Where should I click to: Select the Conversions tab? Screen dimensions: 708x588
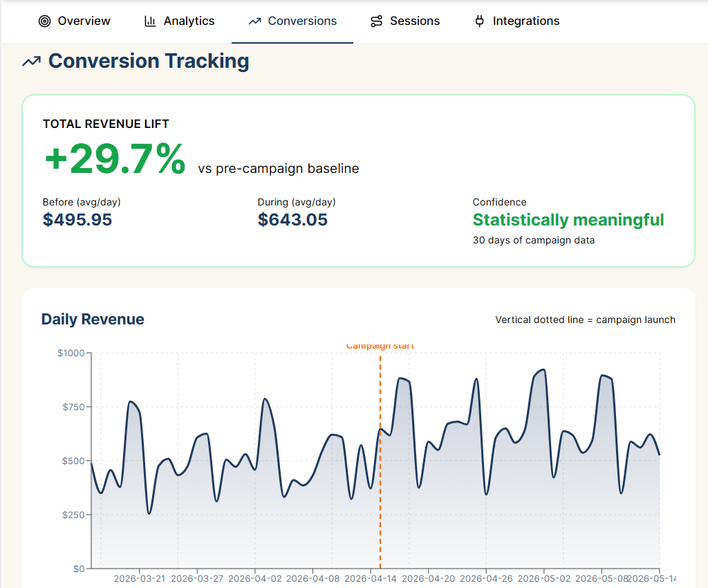pyautogui.click(x=292, y=21)
